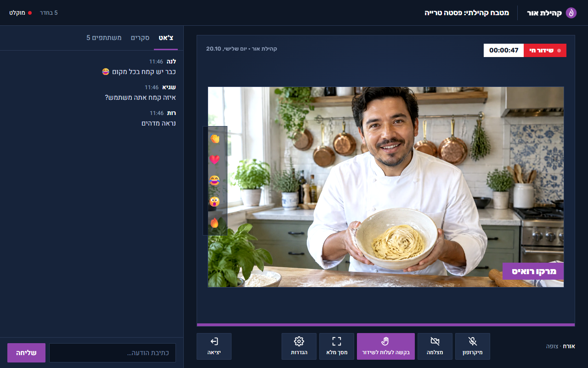Click the purple stream progress bar

[x=386, y=325]
